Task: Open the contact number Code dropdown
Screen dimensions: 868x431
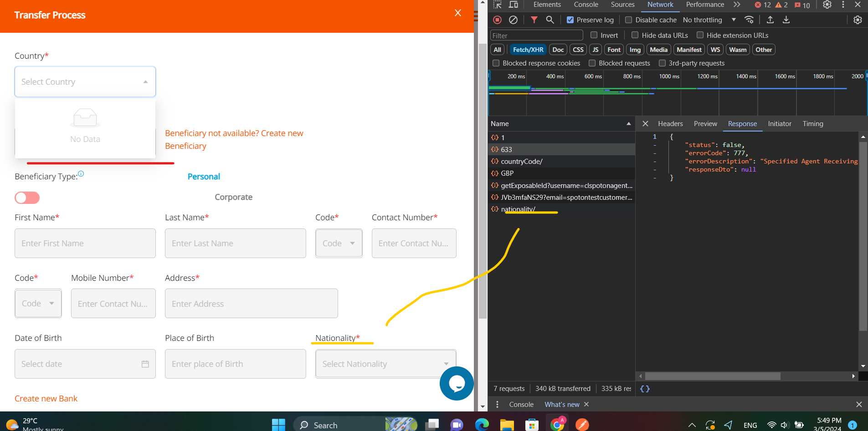Action: (339, 243)
